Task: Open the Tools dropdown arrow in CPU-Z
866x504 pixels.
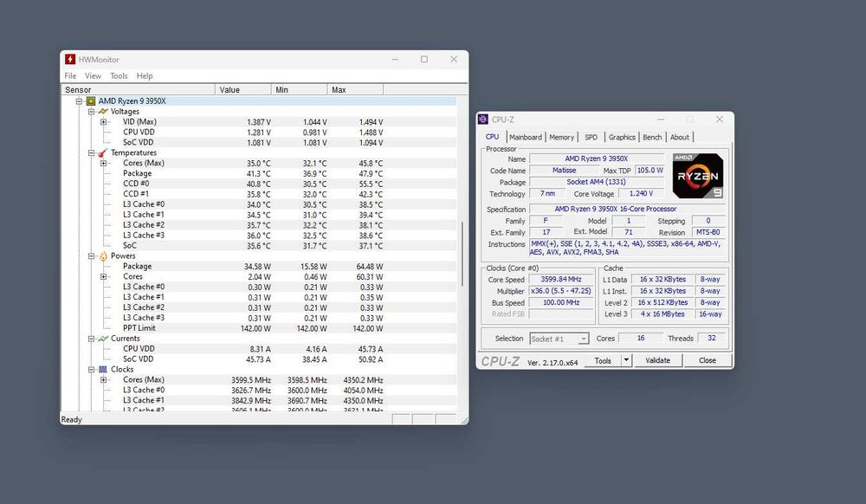Action: pos(626,360)
